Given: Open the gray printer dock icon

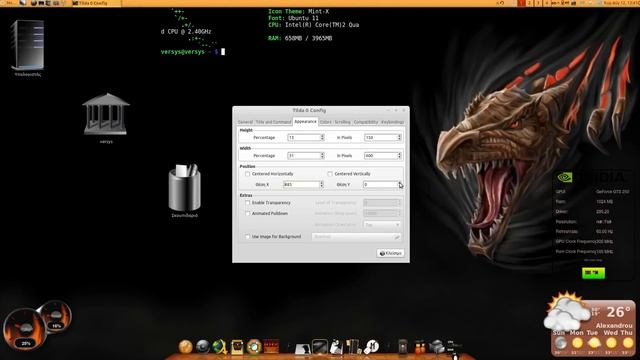Looking at the screenshot, I should click(436, 347).
